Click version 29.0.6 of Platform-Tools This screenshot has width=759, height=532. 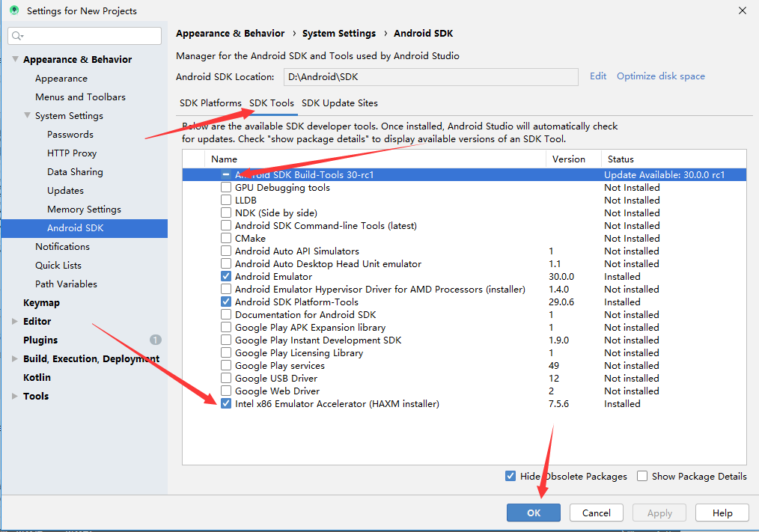tap(561, 302)
